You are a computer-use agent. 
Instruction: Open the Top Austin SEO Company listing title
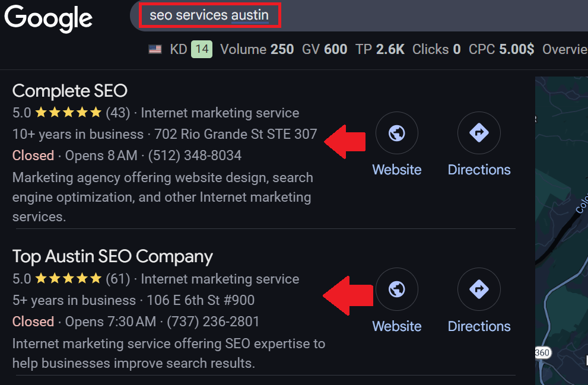click(x=113, y=256)
